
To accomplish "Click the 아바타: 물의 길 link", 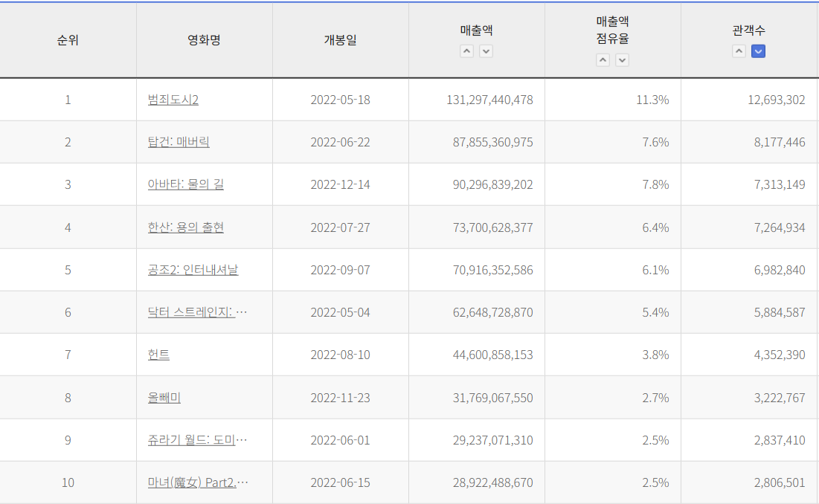I will 185,184.
